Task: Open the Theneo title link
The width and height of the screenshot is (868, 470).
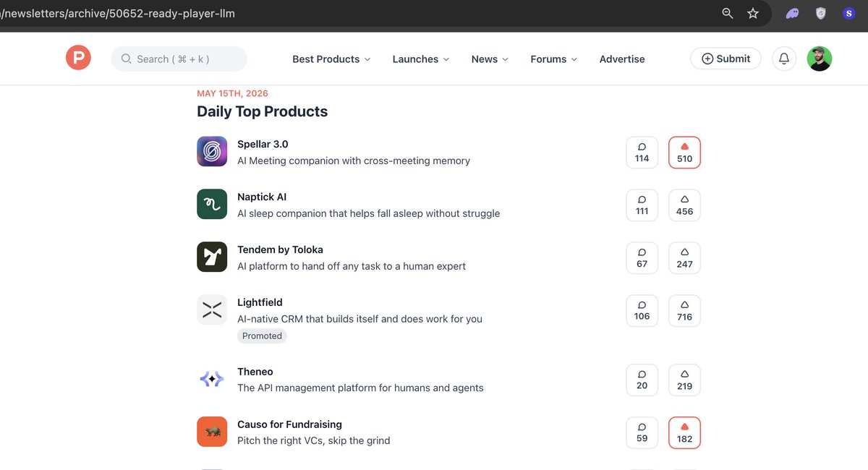Action: coord(255,372)
